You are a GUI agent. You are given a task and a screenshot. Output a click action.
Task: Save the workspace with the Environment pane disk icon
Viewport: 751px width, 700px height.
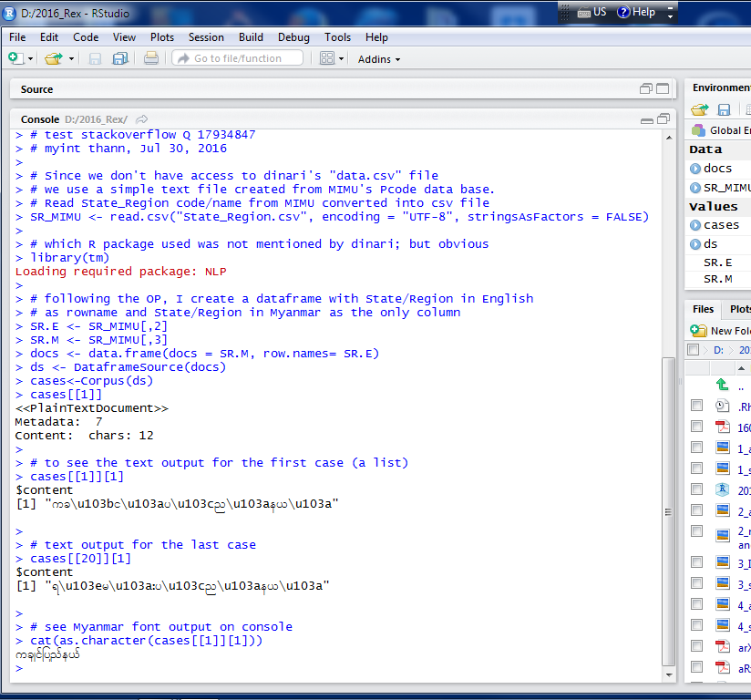[x=723, y=109]
